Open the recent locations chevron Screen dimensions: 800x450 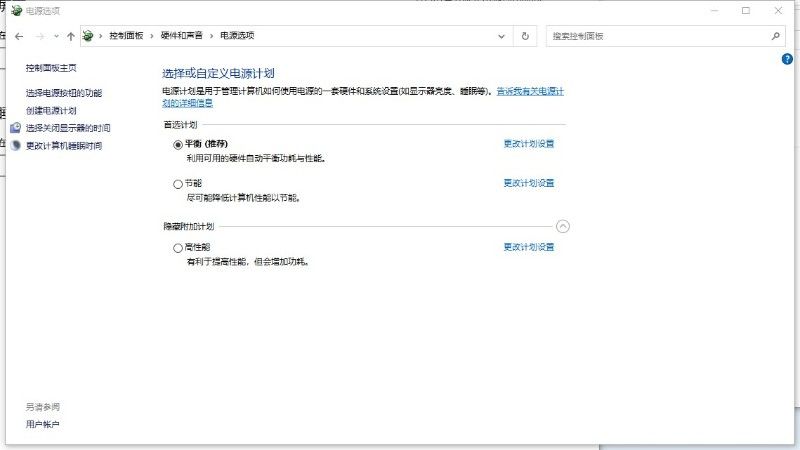coord(56,36)
